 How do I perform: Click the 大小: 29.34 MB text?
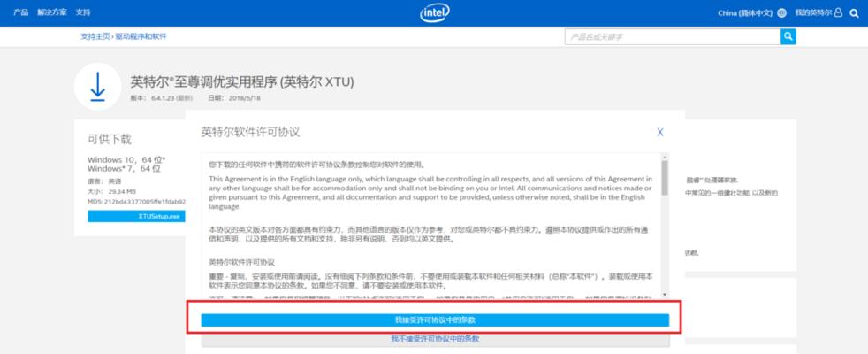(x=112, y=191)
